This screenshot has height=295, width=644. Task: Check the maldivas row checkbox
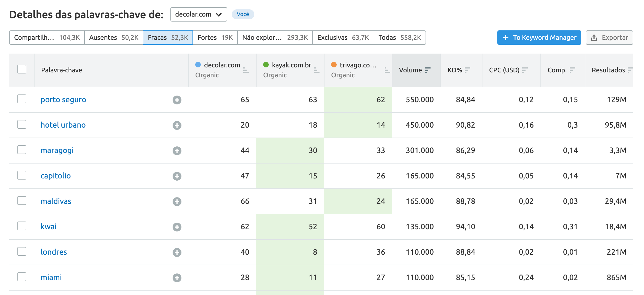pos(22,201)
